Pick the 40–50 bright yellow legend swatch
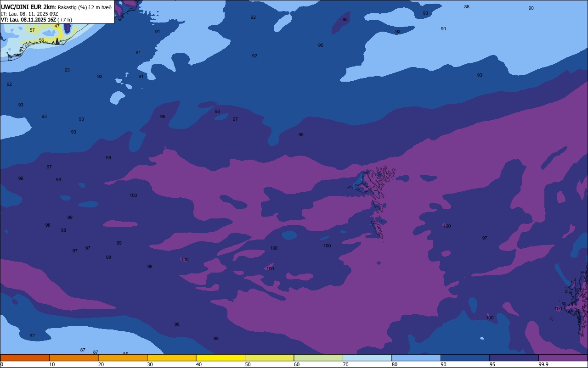This screenshot has height=368, width=588. (x=220, y=357)
